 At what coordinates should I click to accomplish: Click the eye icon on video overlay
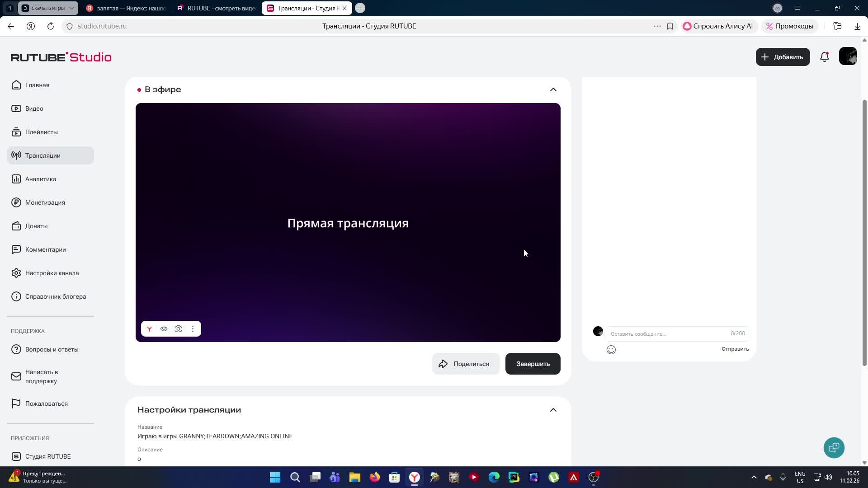coord(164,329)
